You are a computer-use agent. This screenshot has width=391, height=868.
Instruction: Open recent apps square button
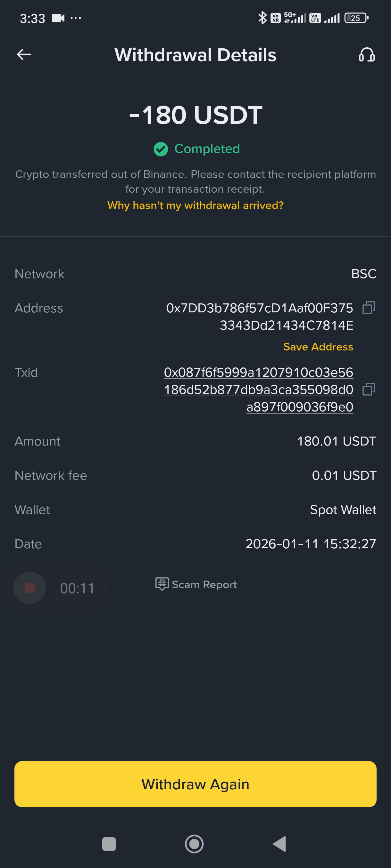[x=109, y=844]
